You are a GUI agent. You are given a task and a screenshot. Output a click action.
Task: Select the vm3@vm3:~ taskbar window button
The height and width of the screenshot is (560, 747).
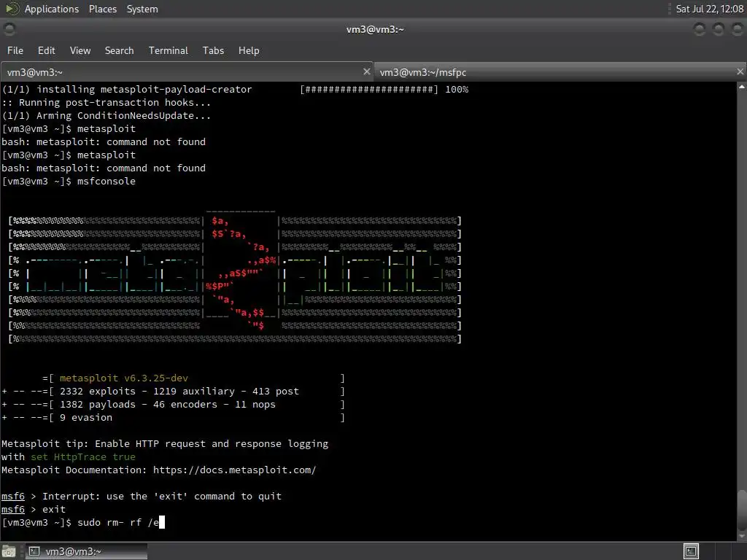pos(86,551)
